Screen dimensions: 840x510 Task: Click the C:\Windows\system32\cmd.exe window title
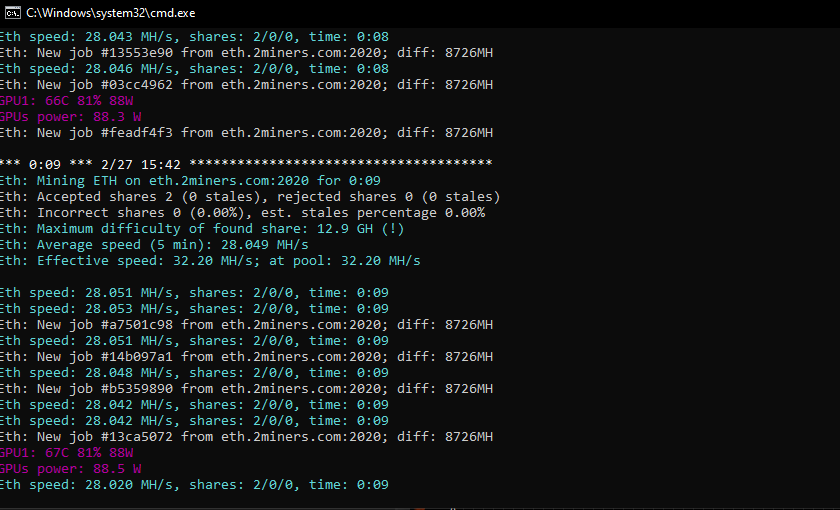point(111,13)
